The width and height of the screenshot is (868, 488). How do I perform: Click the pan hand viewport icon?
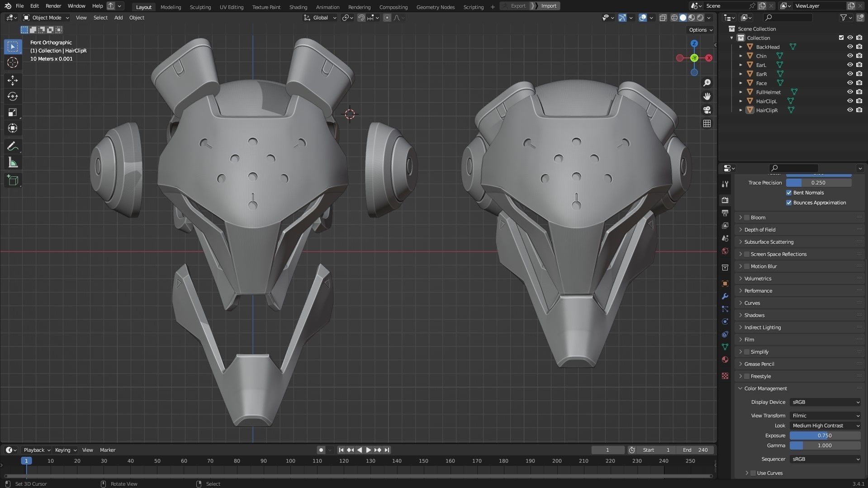click(x=707, y=96)
